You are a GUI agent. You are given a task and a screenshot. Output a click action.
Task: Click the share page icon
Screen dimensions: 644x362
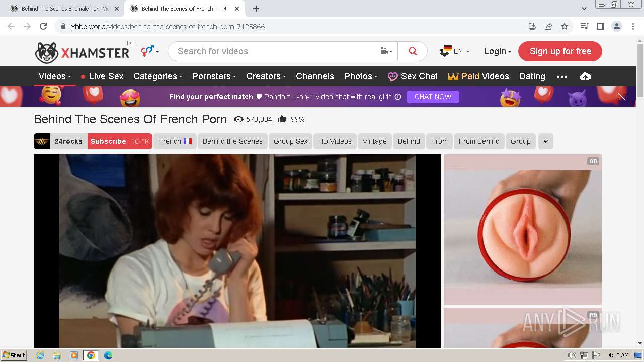(548, 27)
